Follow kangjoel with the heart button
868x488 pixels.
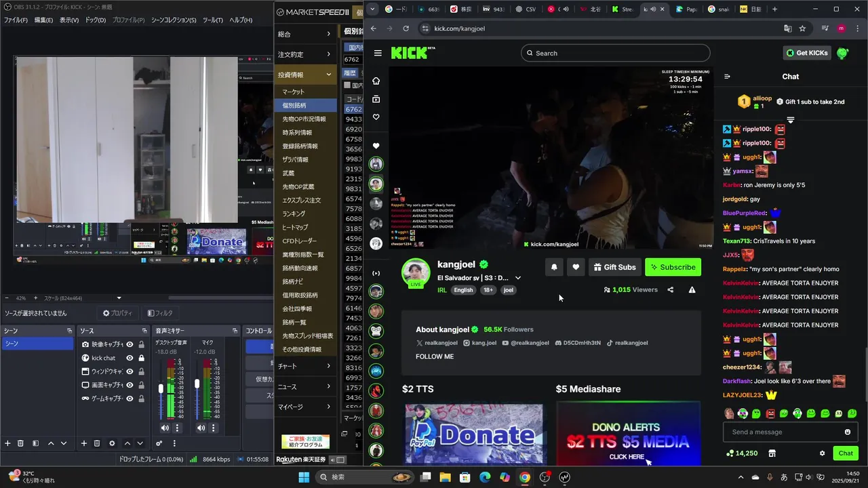tap(576, 267)
